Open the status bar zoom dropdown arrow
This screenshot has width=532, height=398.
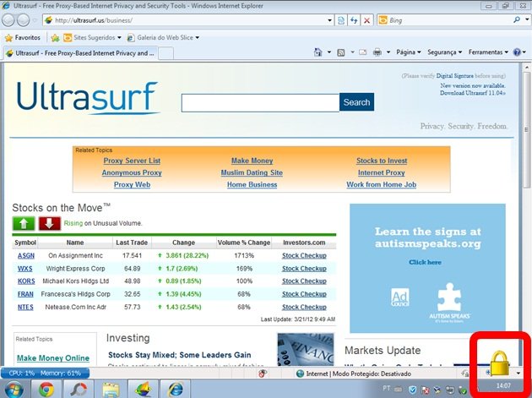coord(518,373)
